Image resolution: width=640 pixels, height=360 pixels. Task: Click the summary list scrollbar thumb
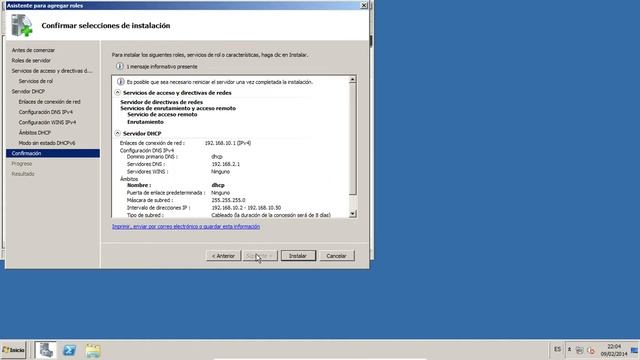[x=353, y=139]
